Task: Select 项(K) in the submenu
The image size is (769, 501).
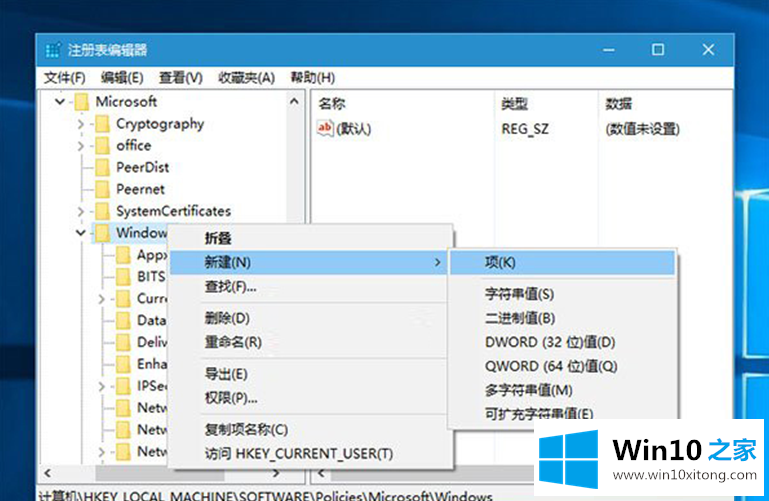Action: (562, 262)
